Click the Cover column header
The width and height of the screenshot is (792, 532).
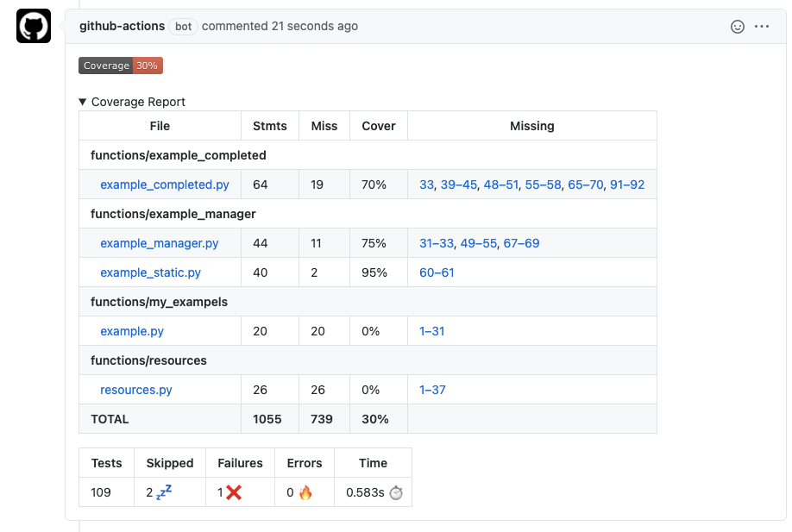click(x=379, y=126)
